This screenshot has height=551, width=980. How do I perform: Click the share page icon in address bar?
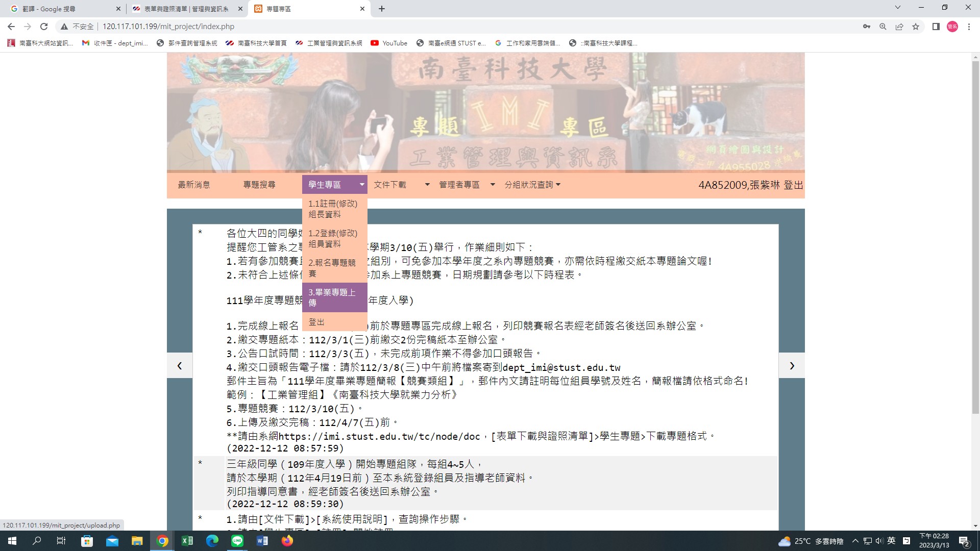[899, 27]
